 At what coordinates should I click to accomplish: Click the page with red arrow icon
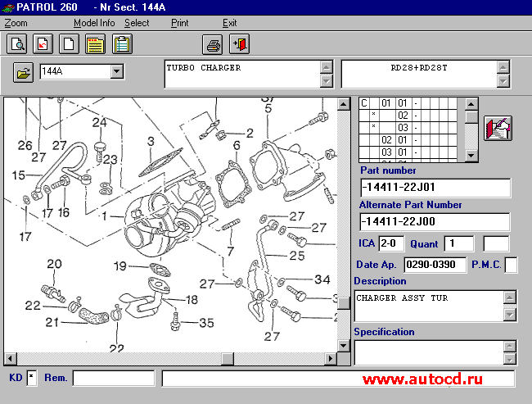coord(43,44)
